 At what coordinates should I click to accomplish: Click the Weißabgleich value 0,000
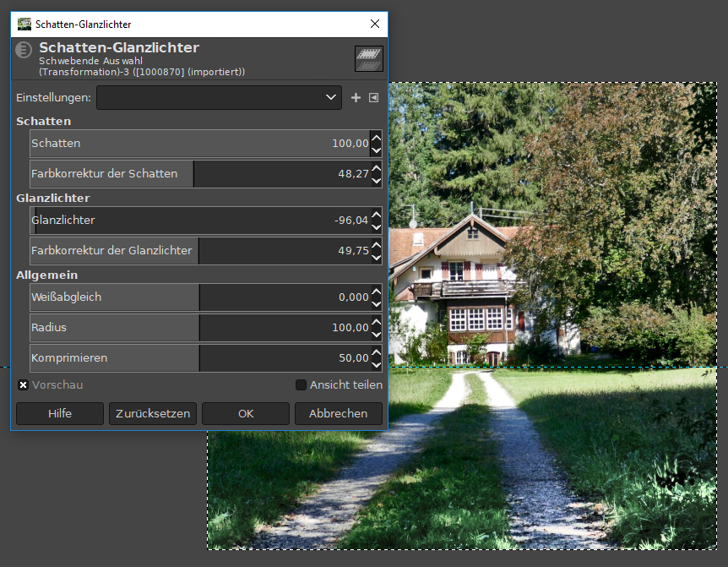click(353, 297)
